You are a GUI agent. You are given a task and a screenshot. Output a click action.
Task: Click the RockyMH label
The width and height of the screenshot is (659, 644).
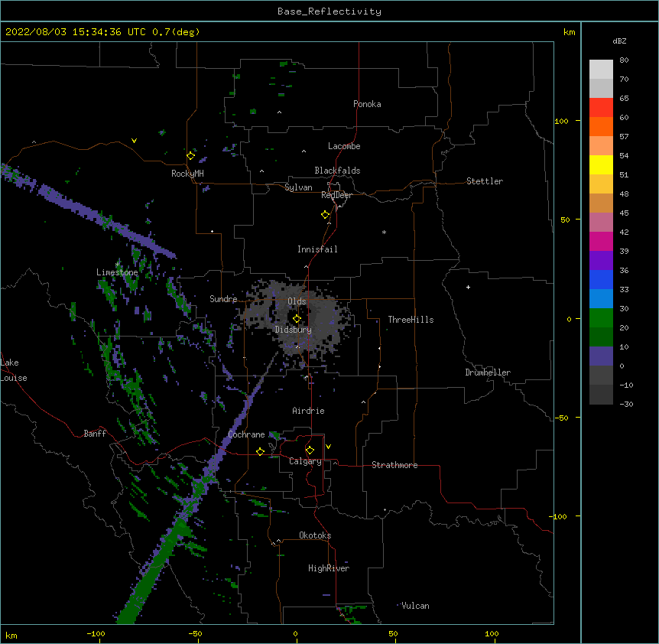click(187, 174)
